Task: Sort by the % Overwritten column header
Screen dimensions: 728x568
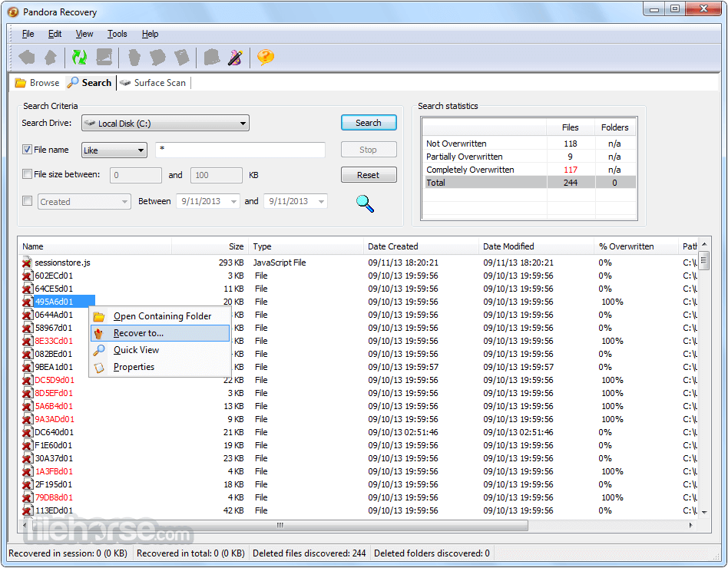Action: click(x=636, y=246)
